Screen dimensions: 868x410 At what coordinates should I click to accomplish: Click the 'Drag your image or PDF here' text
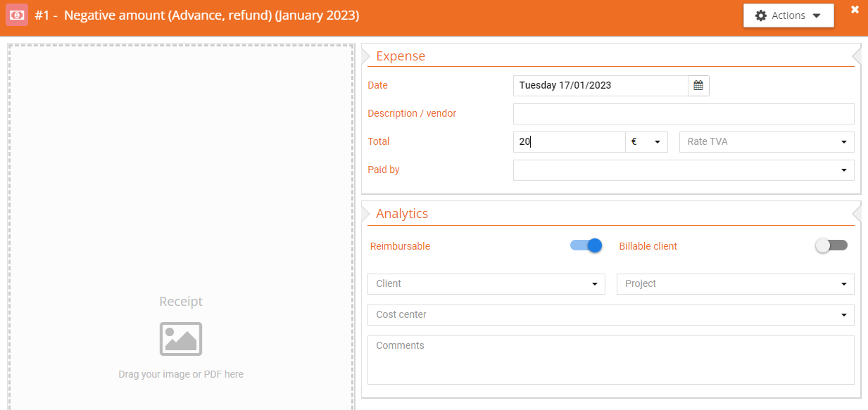pos(181,374)
